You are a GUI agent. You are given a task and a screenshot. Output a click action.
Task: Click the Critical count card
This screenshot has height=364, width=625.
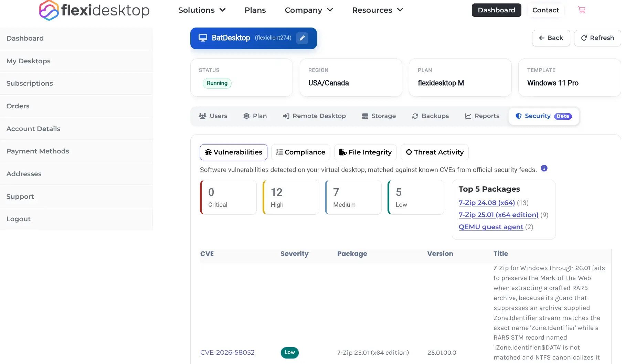tap(229, 197)
